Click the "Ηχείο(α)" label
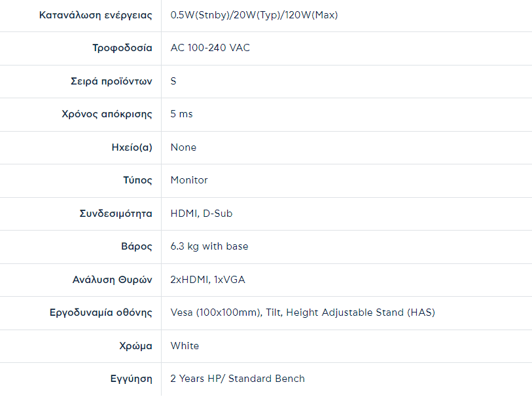Screen dimensions: 532x397 coord(132,147)
